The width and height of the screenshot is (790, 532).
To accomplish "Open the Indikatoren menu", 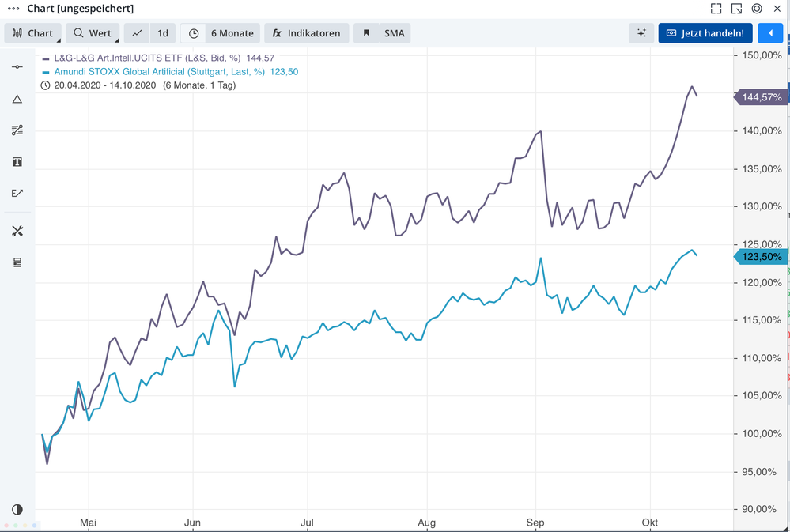I will click(306, 33).
